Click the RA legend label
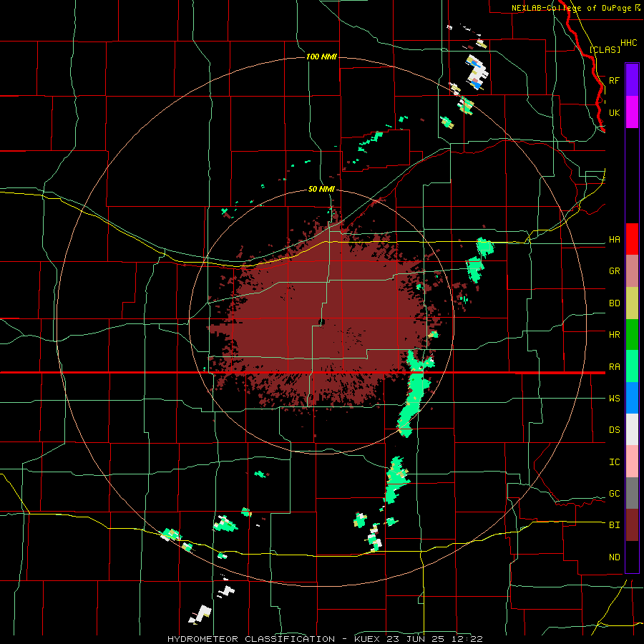Image resolution: width=644 pixels, height=644 pixels. click(x=614, y=367)
